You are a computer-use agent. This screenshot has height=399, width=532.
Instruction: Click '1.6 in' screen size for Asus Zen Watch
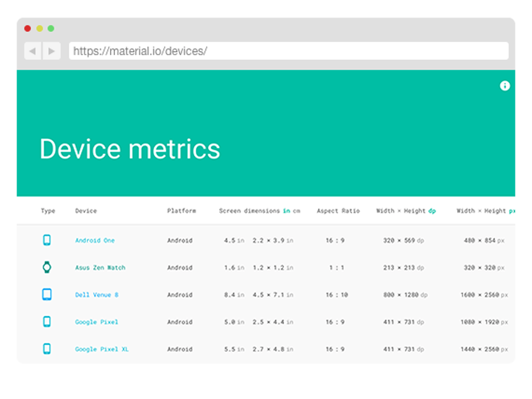[x=234, y=268]
